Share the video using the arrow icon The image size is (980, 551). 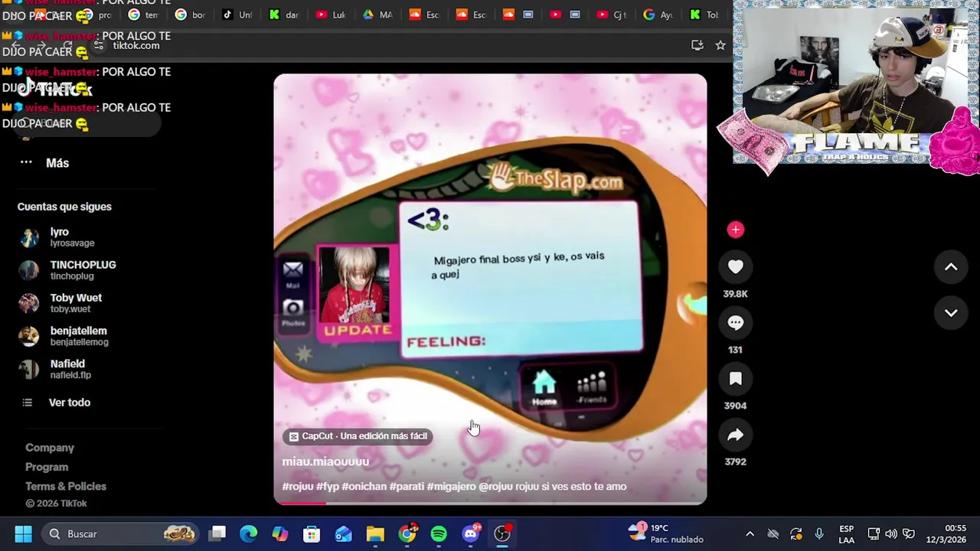click(735, 435)
